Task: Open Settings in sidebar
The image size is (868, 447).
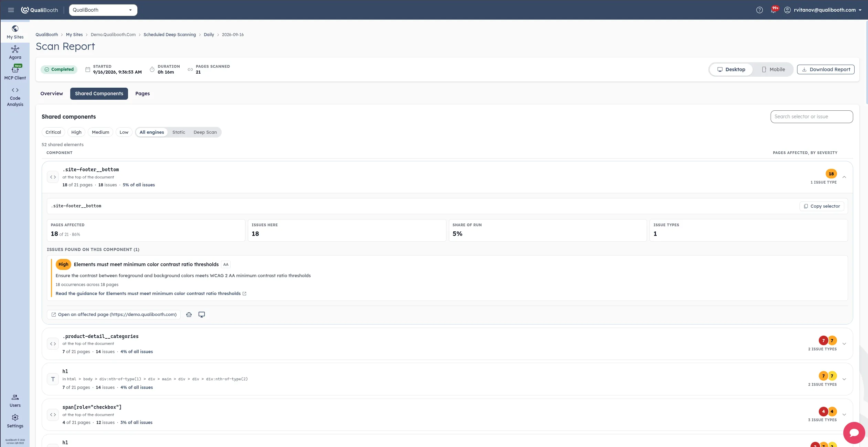Action: 15,421
